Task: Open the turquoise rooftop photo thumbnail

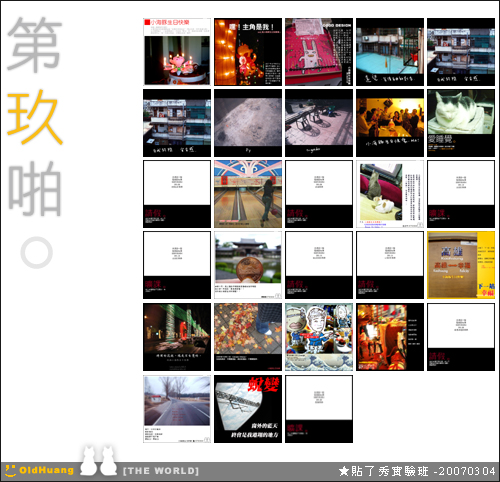Action: click(390, 52)
